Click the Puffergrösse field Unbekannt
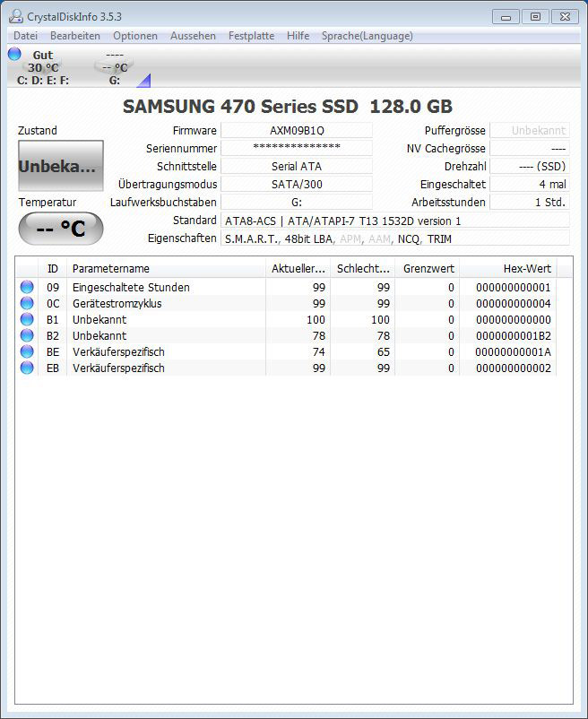Viewport: 588px width, 719px height. coord(530,130)
